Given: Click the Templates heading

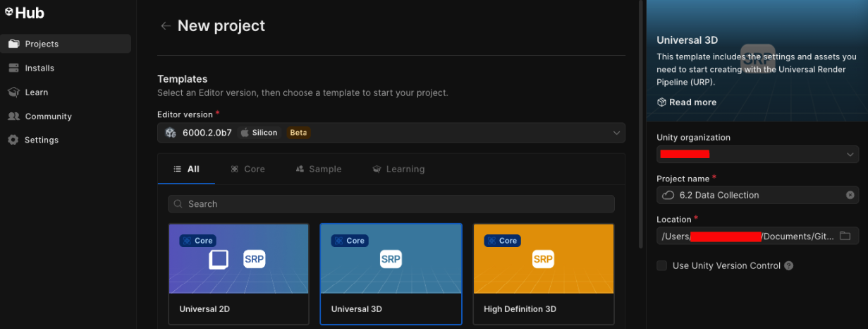Looking at the screenshot, I should pos(183,79).
